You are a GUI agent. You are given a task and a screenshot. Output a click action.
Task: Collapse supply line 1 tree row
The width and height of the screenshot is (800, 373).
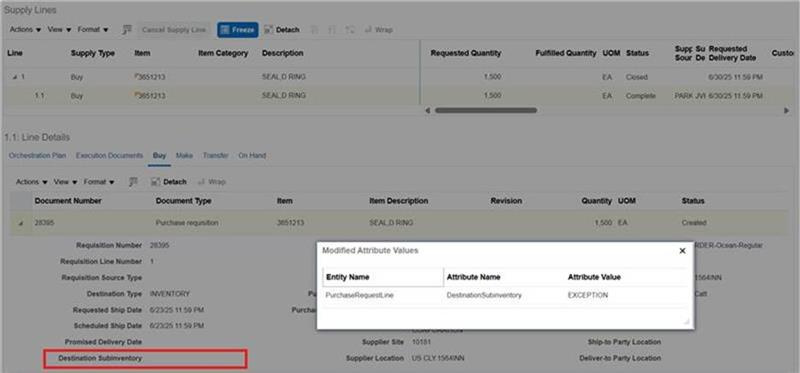(14, 77)
